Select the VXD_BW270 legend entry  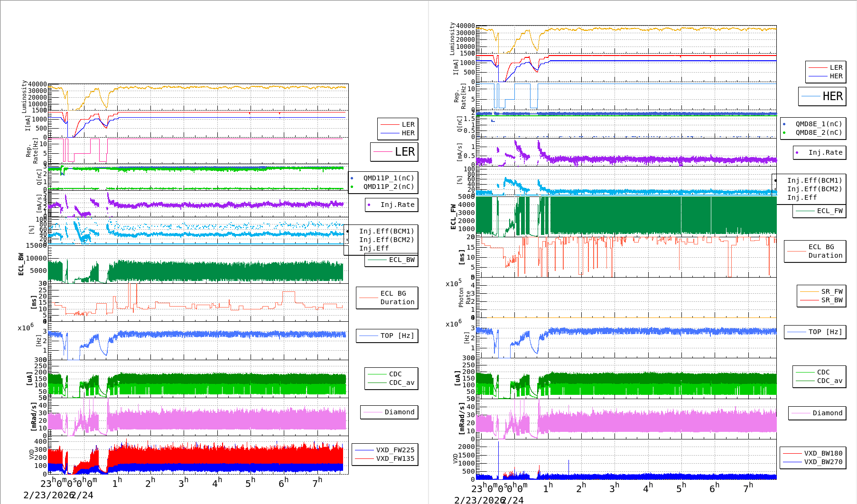tap(823, 462)
